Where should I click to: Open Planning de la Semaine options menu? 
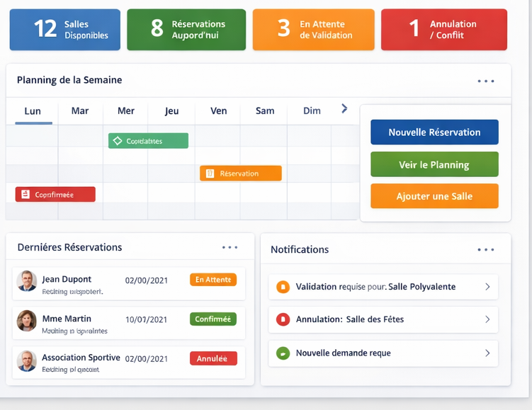pyautogui.click(x=486, y=81)
